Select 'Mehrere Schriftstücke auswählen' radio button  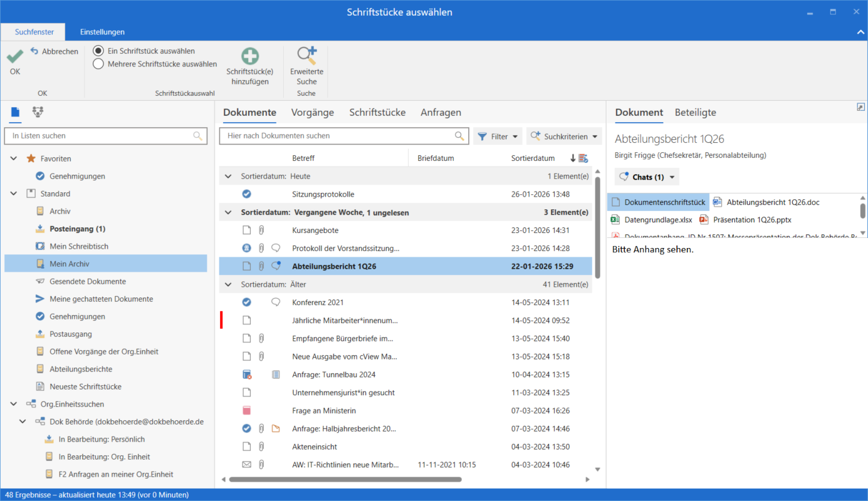click(x=98, y=63)
